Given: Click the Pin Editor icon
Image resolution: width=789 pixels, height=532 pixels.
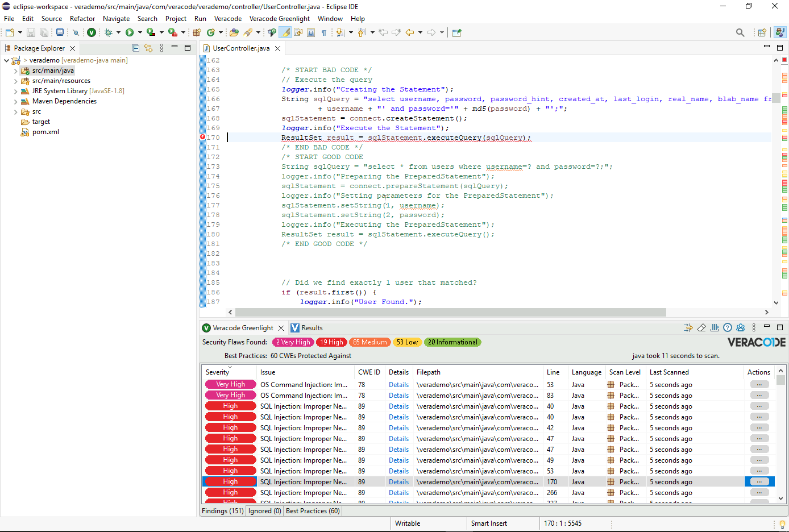Looking at the screenshot, I should (456, 32).
